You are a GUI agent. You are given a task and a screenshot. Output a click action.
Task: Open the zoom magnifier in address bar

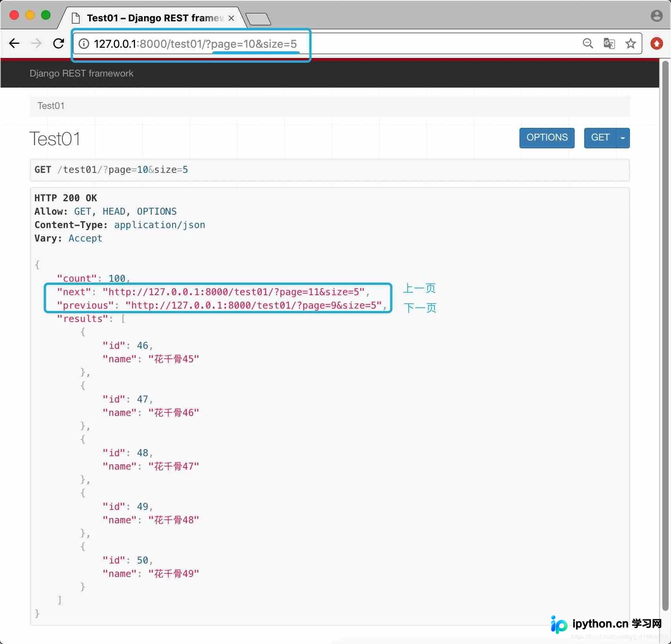tap(588, 43)
